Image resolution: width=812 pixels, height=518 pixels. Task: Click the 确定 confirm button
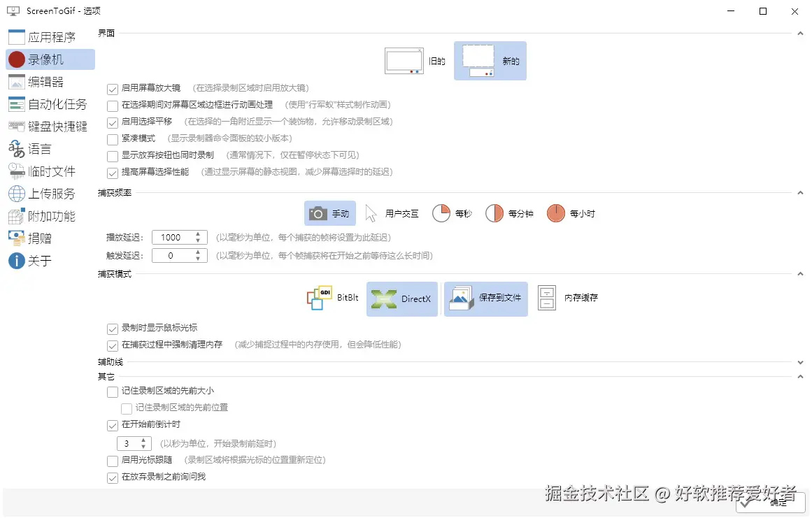(771, 503)
